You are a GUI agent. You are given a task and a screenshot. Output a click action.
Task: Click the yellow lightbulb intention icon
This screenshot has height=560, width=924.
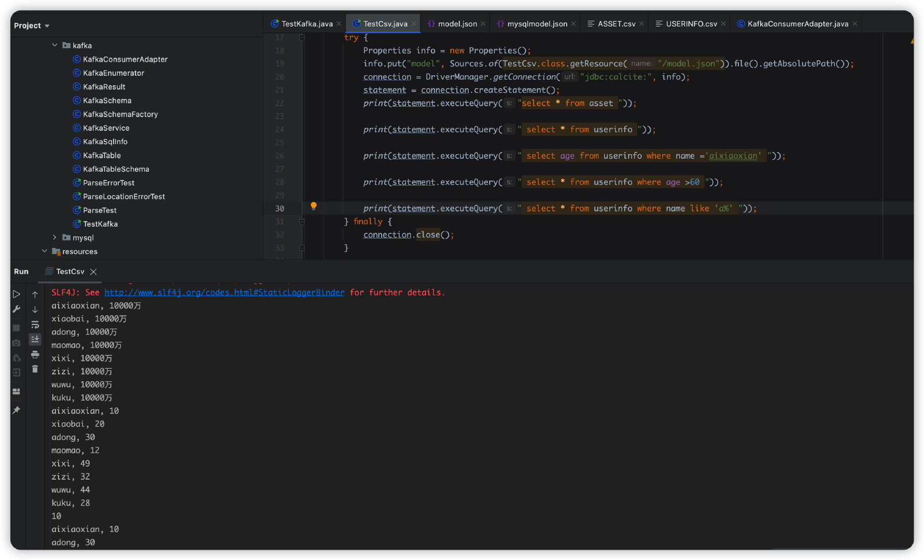313,206
